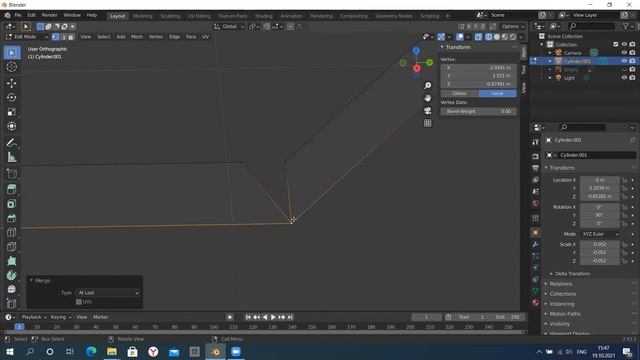This screenshot has height=360, width=640.
Task: Select the Loop Cut tool
Action: coord(11,232)
